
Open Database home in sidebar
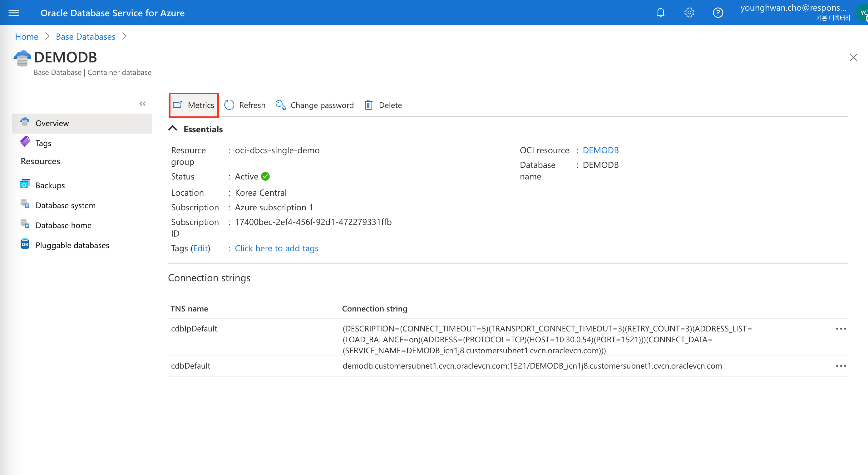tap(82, 225)
